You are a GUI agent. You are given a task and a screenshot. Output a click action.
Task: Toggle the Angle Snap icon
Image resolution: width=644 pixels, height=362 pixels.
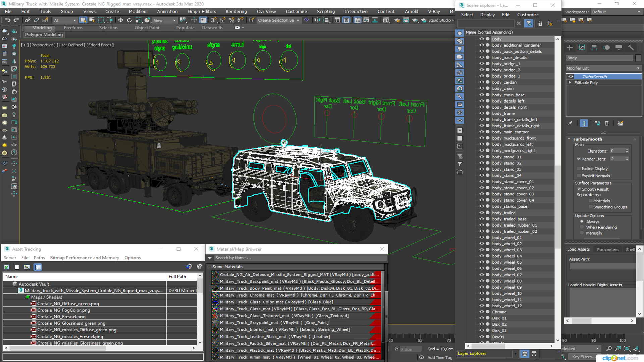click(223, 20)
